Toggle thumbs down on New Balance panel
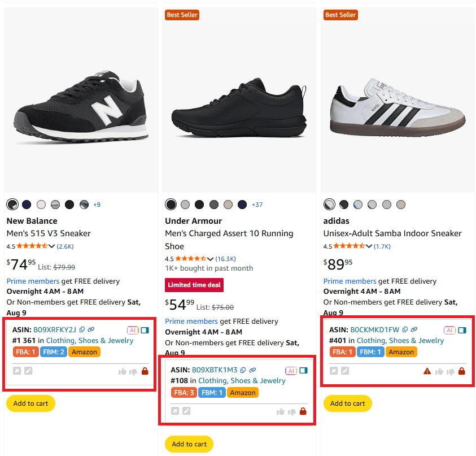Viewport: 476px width, 456px height. click(133, 371)
